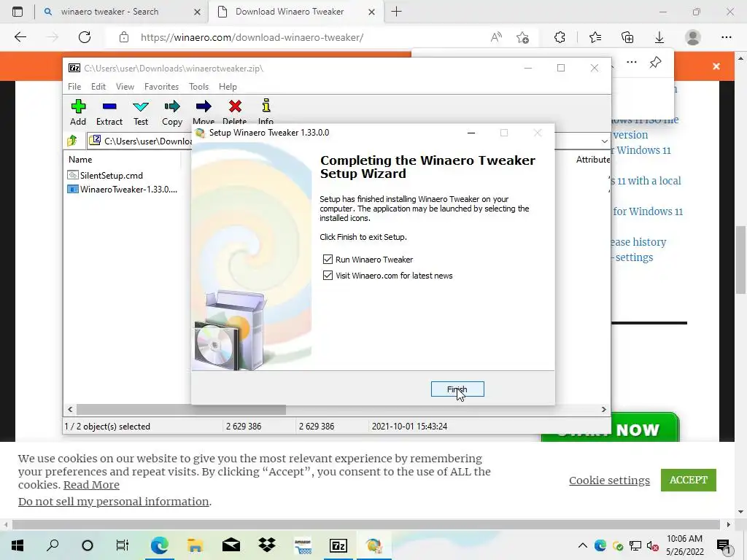The height and width of the screenshot is (560, 747).
Task: Open Read More cookie link
Action: [x=91, y=485]
